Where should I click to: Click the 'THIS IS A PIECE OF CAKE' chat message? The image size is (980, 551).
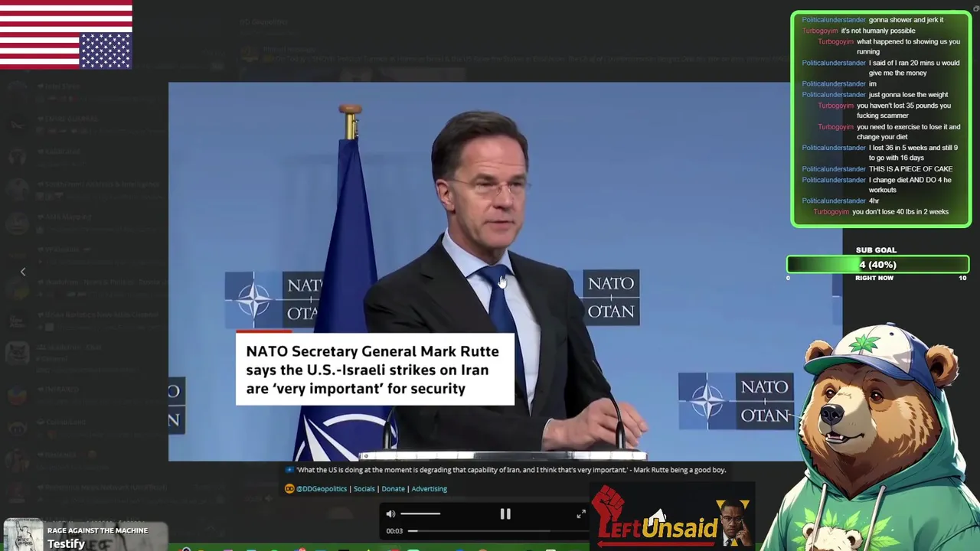[910, 169]
